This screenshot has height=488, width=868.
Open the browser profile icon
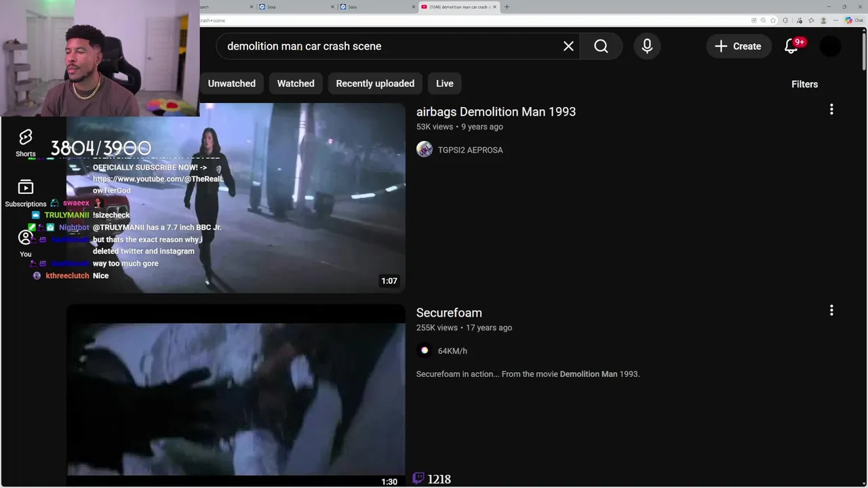click(823, 20)
